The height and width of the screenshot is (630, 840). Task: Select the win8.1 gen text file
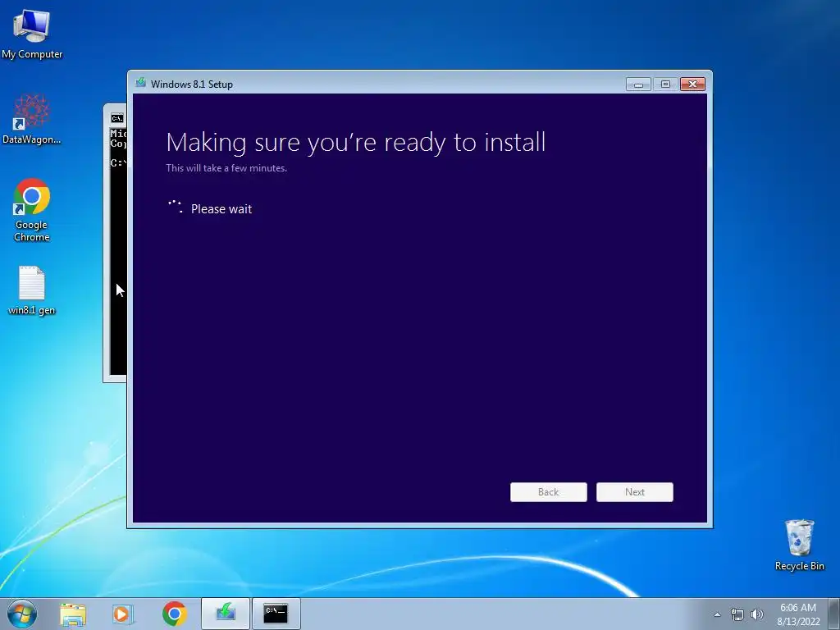pos(32,290)
